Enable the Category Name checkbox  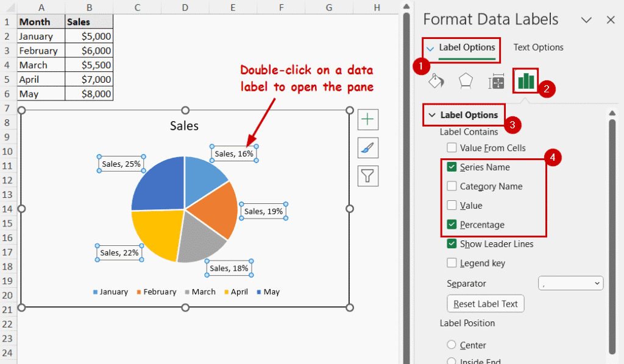coord(452,186)
